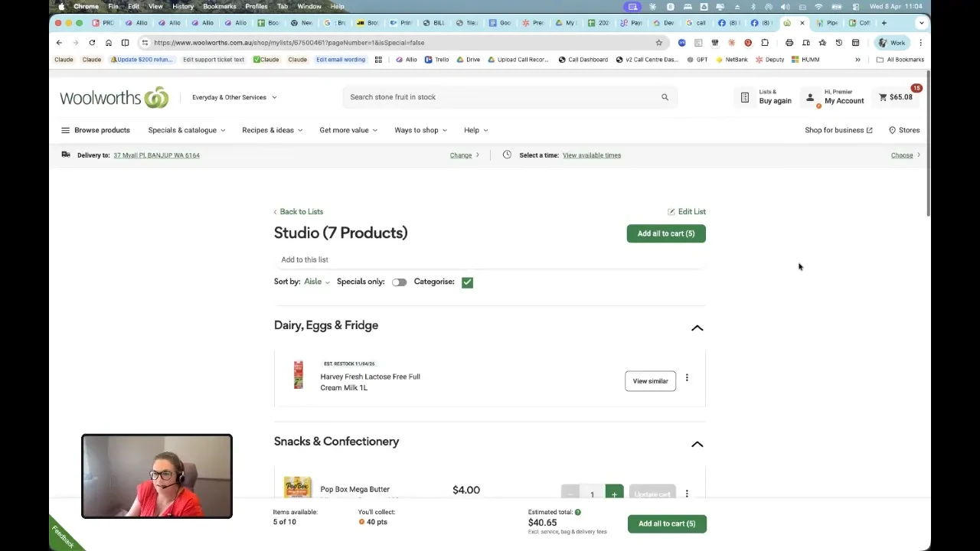Click Edit List link
The height and width of the screenshot is (551, 980).
pos(687,212)
